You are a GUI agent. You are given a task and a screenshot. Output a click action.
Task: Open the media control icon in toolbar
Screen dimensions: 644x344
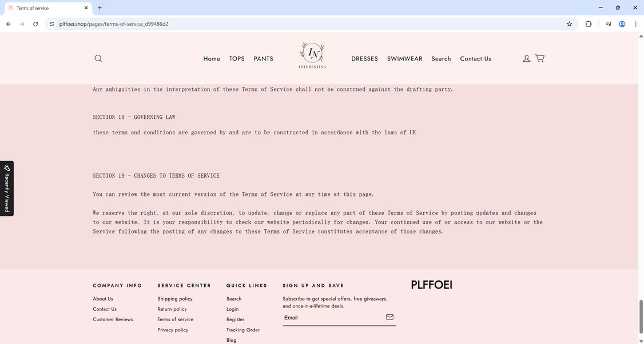coord(609,24)
